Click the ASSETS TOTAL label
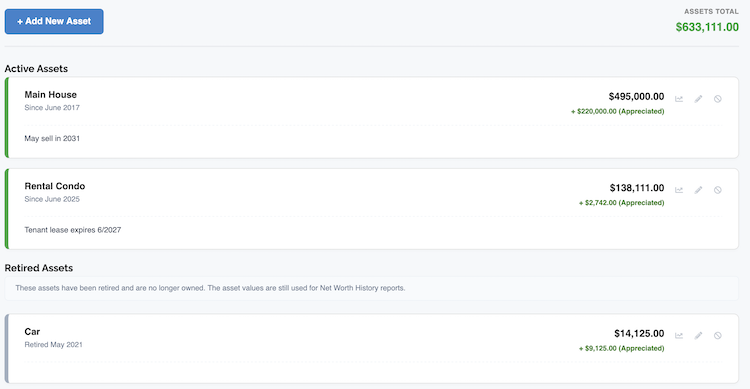Viewport: 750px width, 389px height. pyautogui.click(x=711, y=11)
